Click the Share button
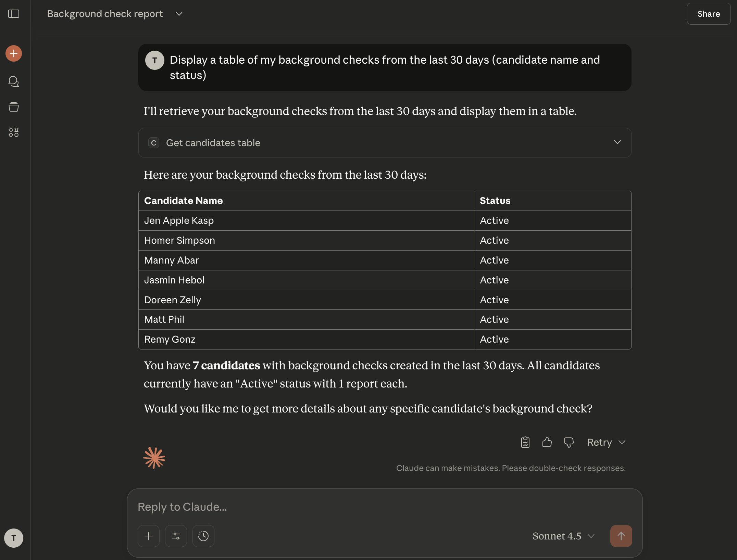The height and width of the screenshot is (560, 737). [x=709, y=14]
